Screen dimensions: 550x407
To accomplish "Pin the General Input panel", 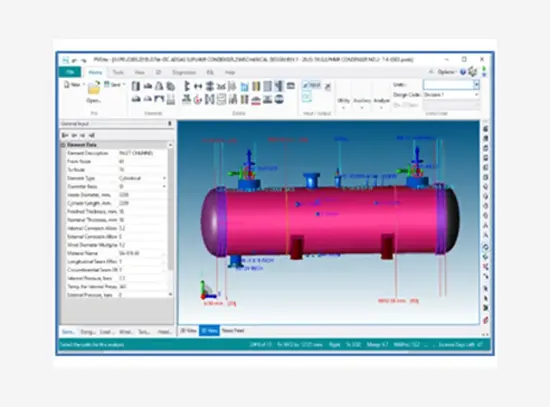I will [x=170, y=124].
